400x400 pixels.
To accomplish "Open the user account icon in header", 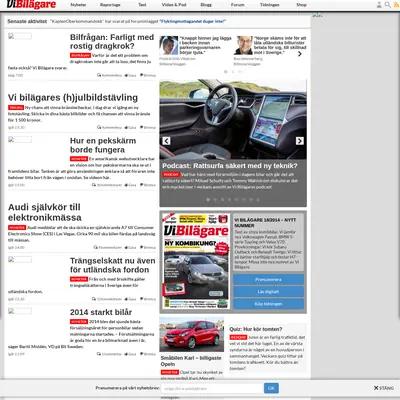I will [x=379, y=5].
